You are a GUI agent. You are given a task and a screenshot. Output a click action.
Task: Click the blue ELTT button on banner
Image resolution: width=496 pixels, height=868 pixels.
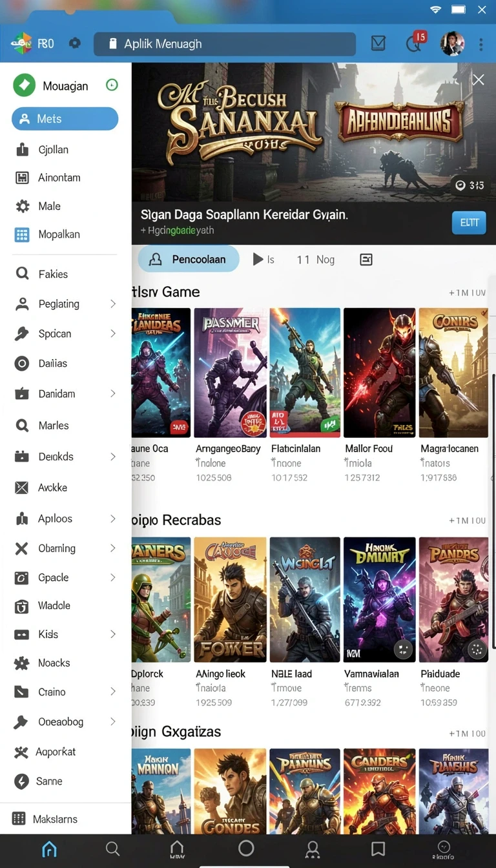(x=469, y=222)
